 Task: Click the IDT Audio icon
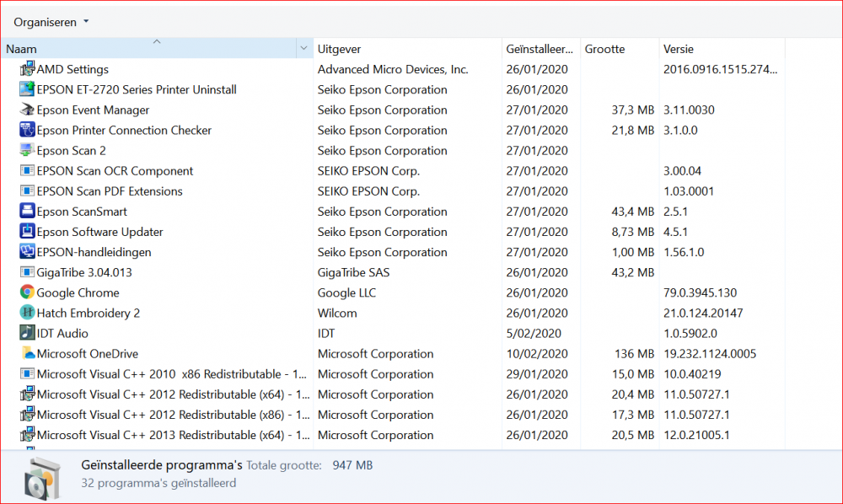pyautogui.click(x=27, y=334)
